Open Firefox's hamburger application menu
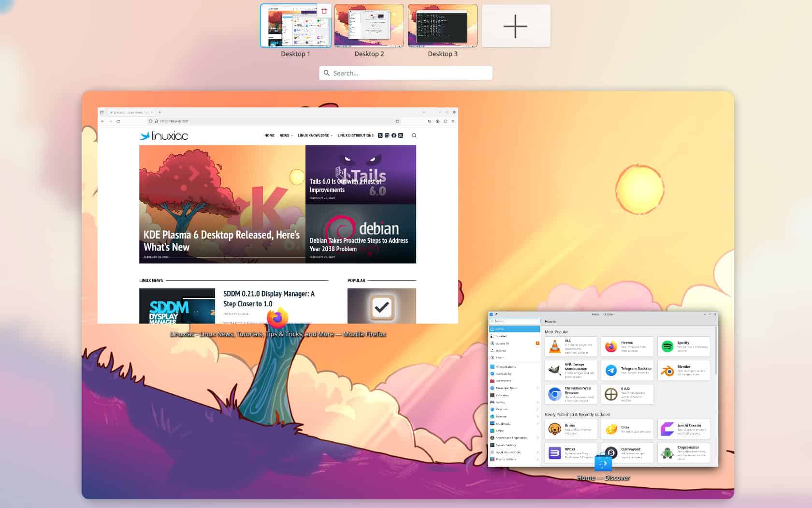The height and width of the screenshot is (508, 812). click(453, 120)
